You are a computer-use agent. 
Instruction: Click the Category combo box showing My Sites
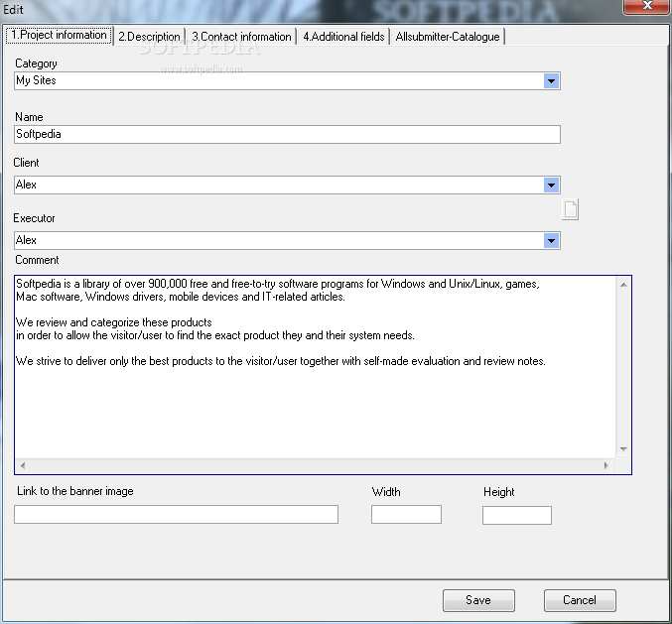pyautogui.click(x=287, y=81)
